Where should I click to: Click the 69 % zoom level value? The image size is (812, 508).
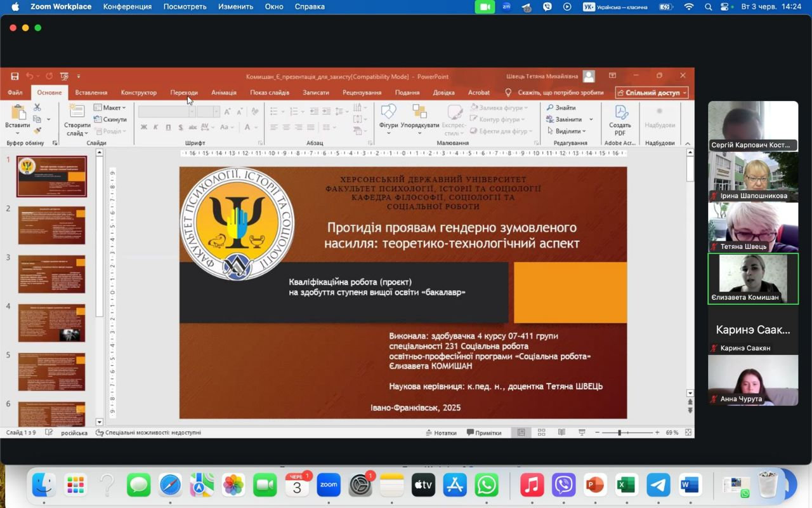[672, 432]
